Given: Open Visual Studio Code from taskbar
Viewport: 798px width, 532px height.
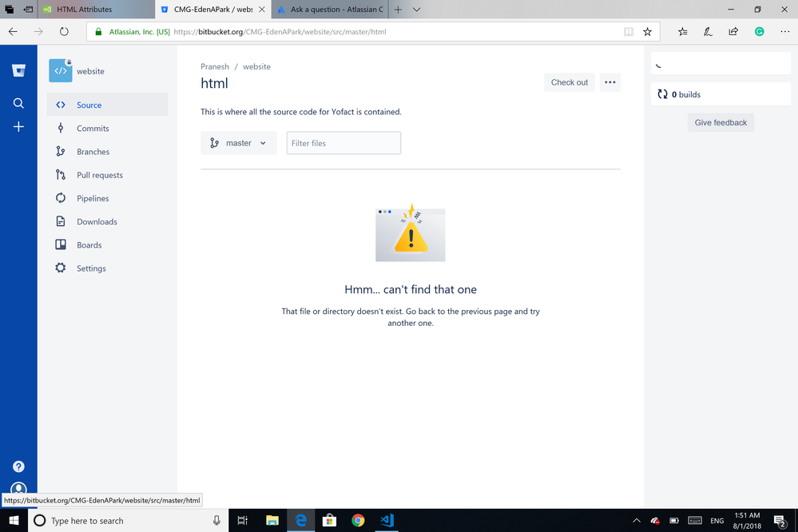Looking at the screenshot, I should coord(387,520).
